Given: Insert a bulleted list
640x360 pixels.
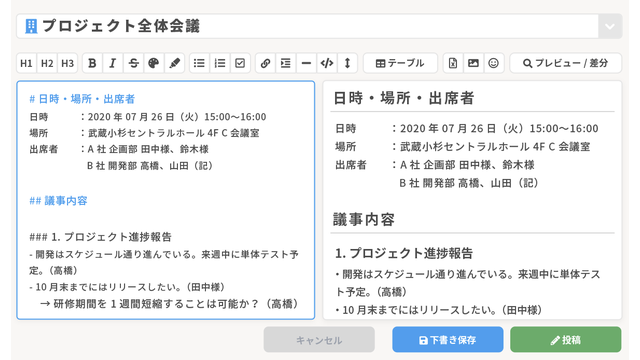Looking at the screenshot, I should [x=199, y=63].
